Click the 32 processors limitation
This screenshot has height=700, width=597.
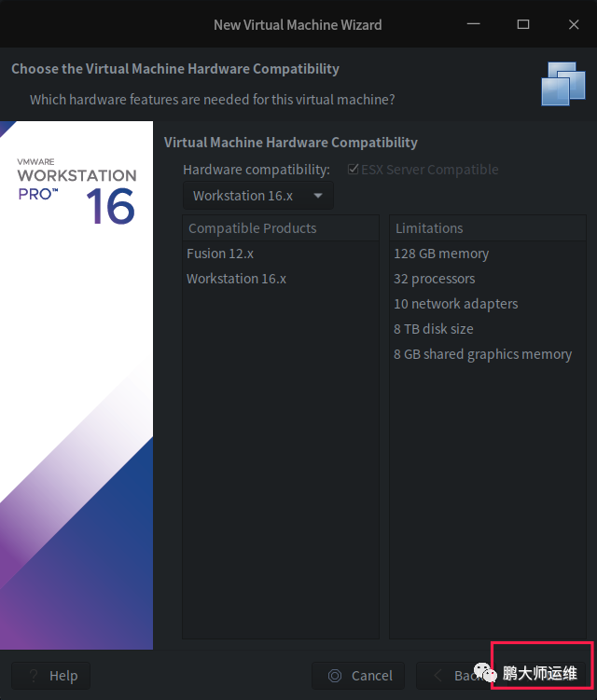coord(488,279)
